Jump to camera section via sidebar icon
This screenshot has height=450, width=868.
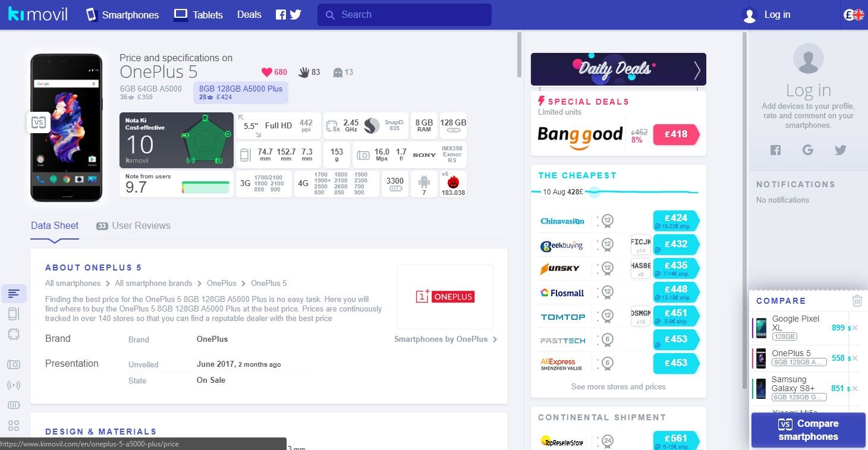[14, 364]
